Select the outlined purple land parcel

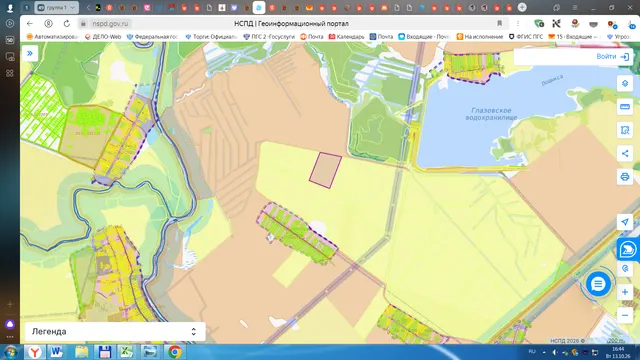[325, 170]
